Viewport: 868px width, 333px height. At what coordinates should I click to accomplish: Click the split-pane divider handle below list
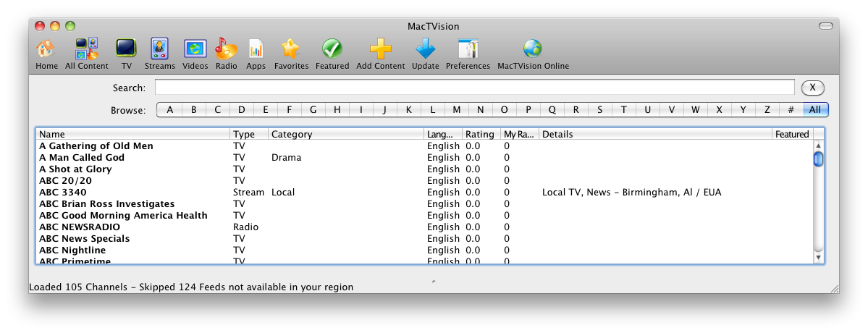(434, 282)
